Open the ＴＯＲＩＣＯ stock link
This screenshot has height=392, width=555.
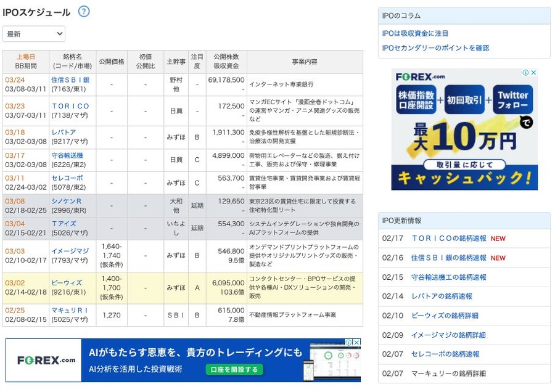click(70, 106)
